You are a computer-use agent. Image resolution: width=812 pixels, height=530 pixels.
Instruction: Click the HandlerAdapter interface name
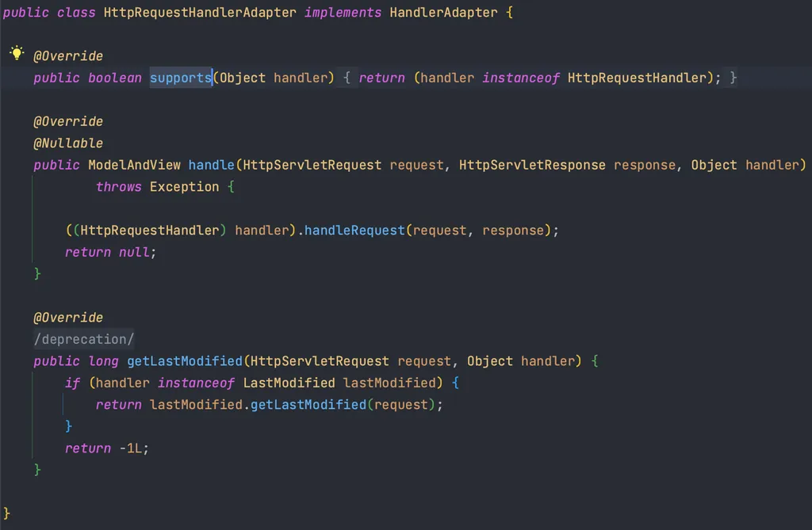tap(443, 13)
